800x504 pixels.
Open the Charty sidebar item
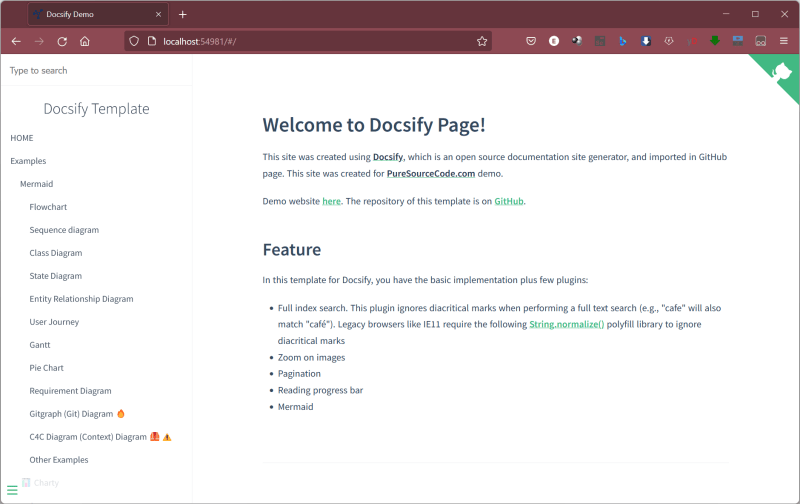pyautogui.click(x=40, y=483)
